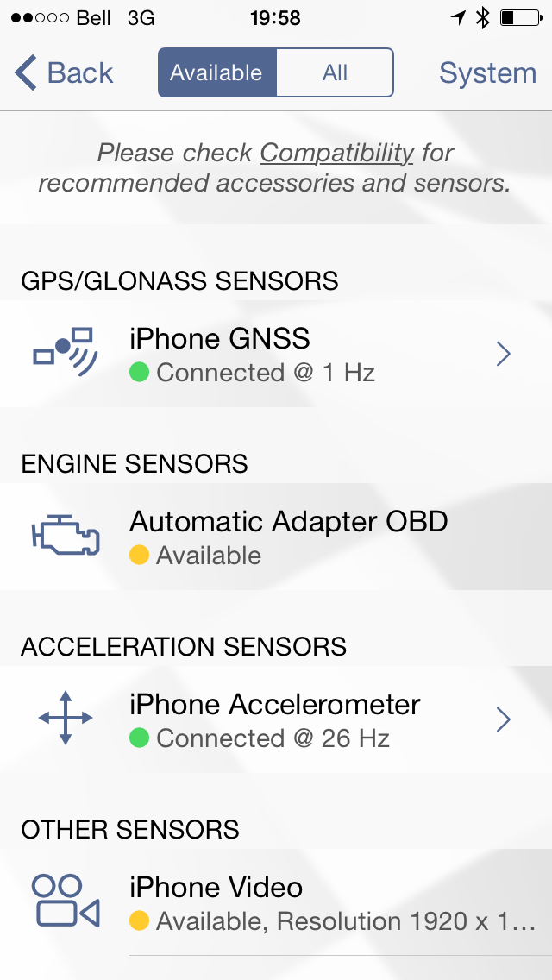Image resolution: width=552 pixels, height=980 pixels.
Task: Tap the back chevron arrow icon
Action: click(26, 72)
